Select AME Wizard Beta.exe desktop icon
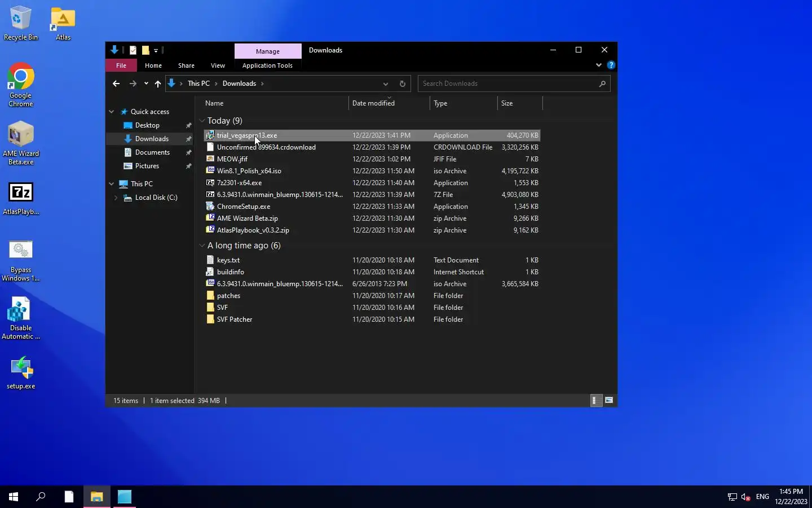Image resolution: width=812 pixels, height=508 pixels. (x=21, y=143)
